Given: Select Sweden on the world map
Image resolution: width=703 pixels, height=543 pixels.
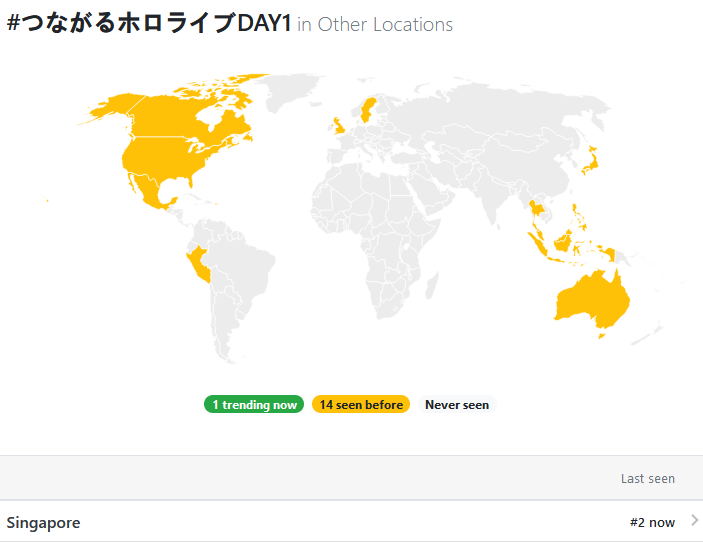Looking at the screenshot, I should point(369,110).
